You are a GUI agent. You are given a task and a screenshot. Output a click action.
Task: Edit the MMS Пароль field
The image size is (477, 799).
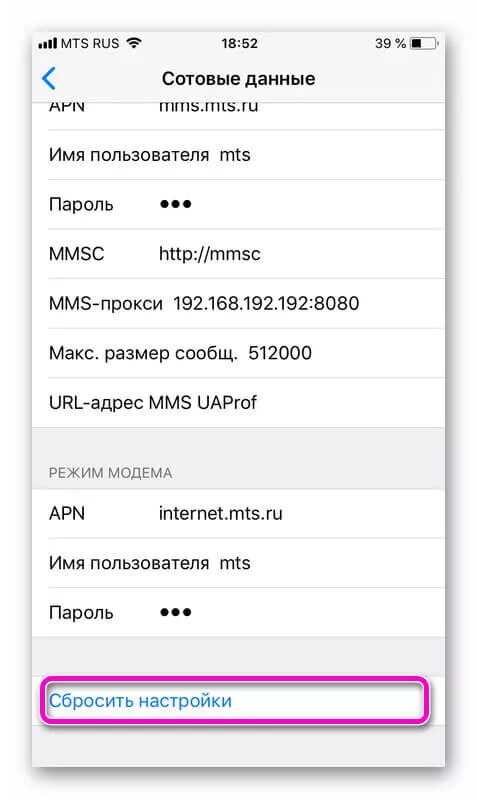238,204
